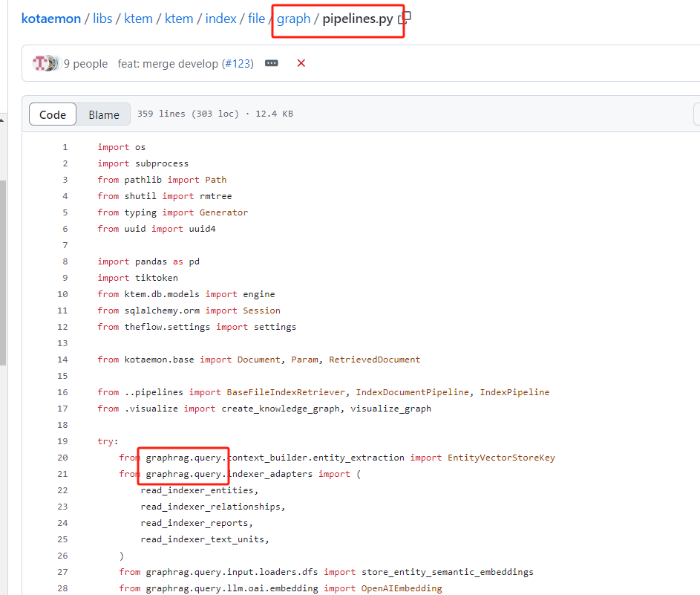The width and height of the screenshot is (700, 595).
Task: Show the 9 people contributors list
Action: point(85,64)
